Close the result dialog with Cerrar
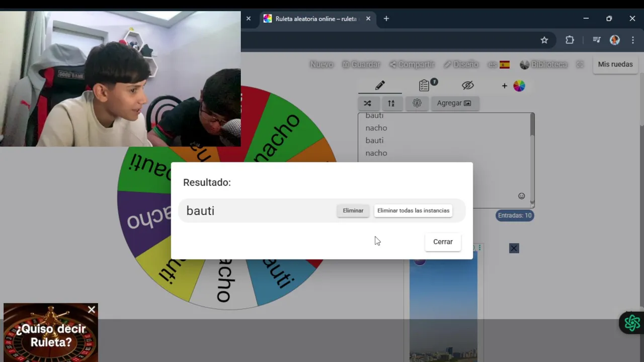Viewport: 644px width, 362px height. (x=443, y=242)
